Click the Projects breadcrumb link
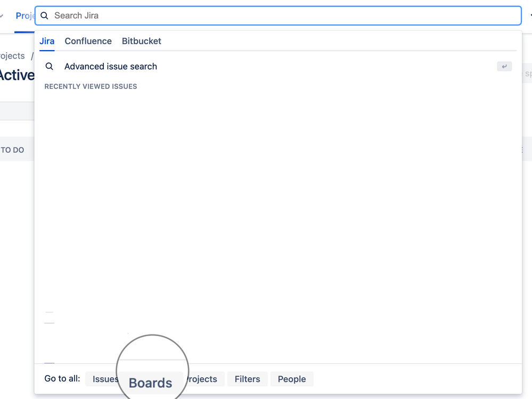The image size is (532, 399). [12, 55]
